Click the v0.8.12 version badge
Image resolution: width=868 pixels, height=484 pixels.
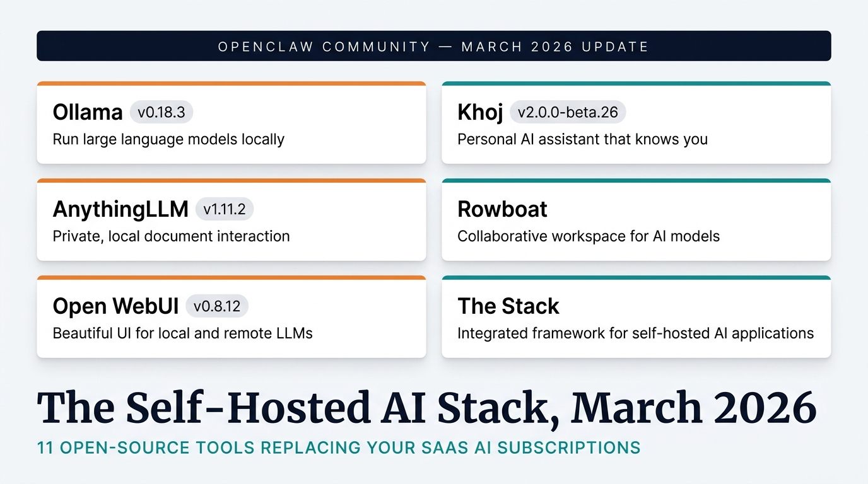point(217,306)
